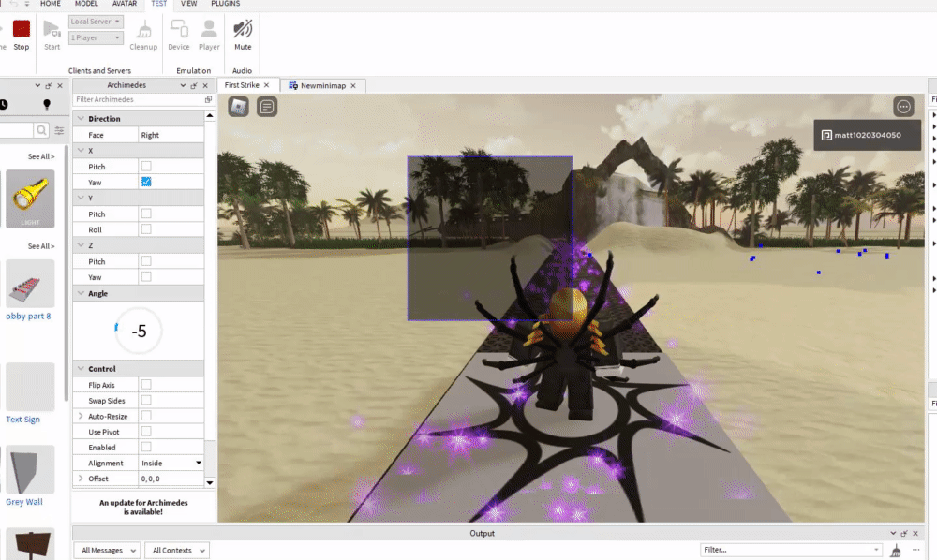This screenshot has width=937, height=560.
Task: Collapse the Direction section
Action: tap(81, 118)
